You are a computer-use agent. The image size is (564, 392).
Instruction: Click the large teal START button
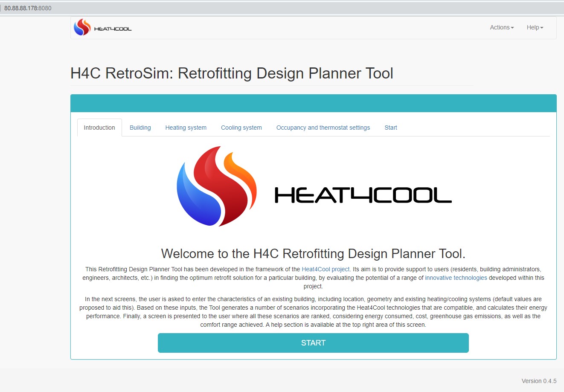(x=313, y=343)
